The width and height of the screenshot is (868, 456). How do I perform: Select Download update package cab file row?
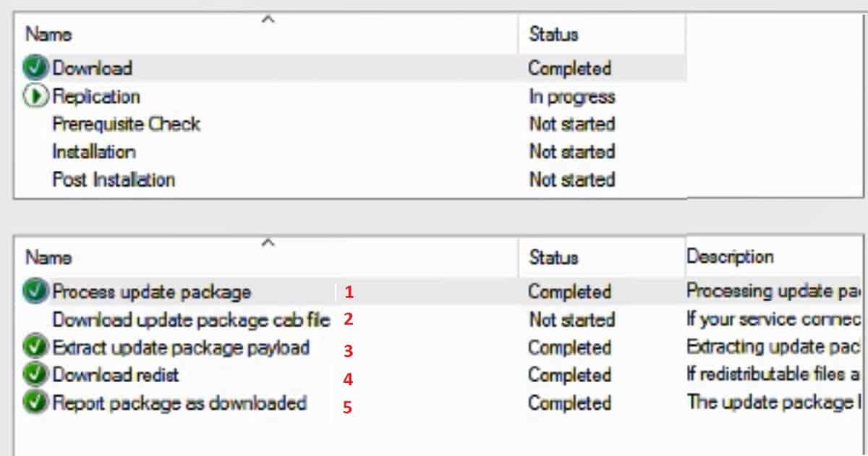click(x=438, y=319)
